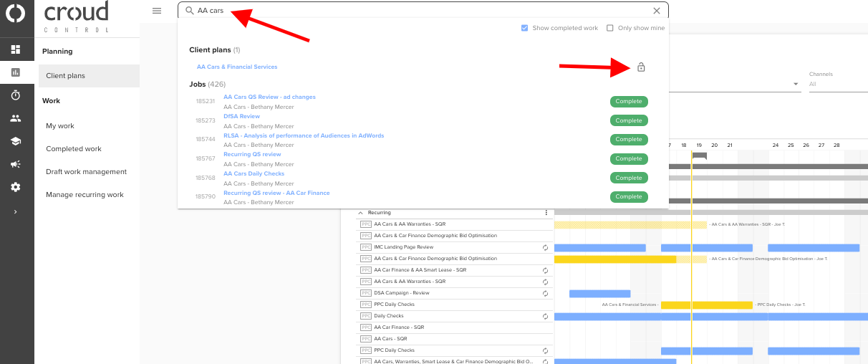868x364 pixels.
Task: Open the hamburger menu next to search
Action: tap(157, 11)
